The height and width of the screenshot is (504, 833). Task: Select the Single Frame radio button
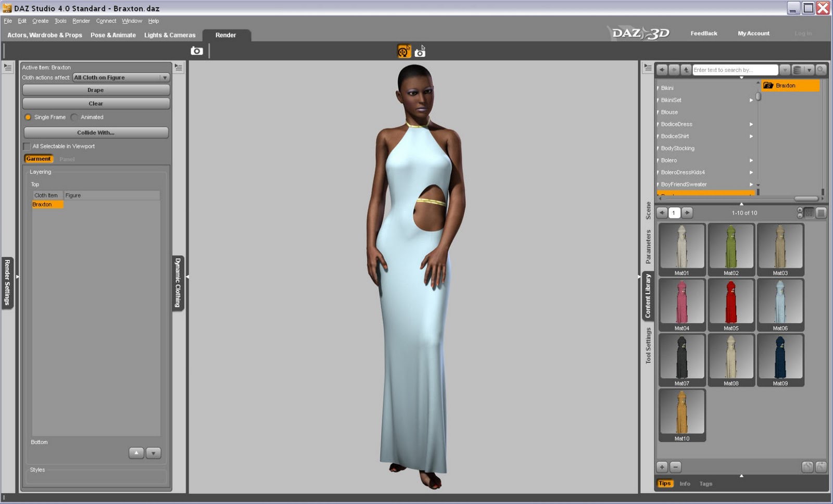point(28,117)
